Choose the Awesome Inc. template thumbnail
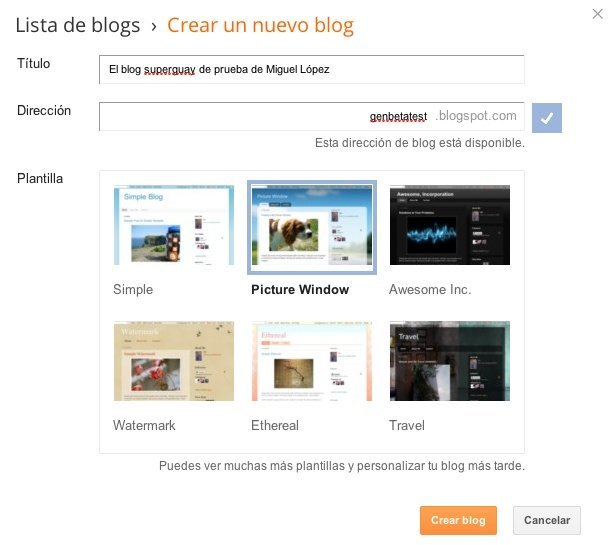This screenshot has width=609, height=545. coord(450,225)
